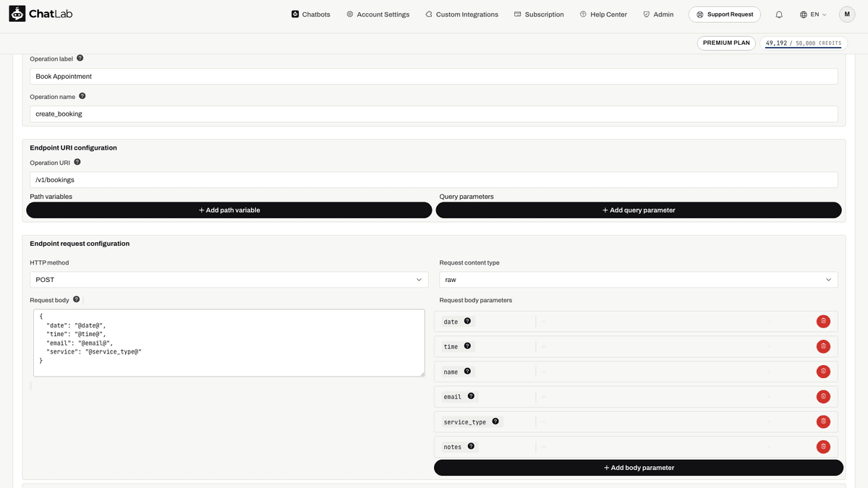Open the Admin section

point(658,14)
